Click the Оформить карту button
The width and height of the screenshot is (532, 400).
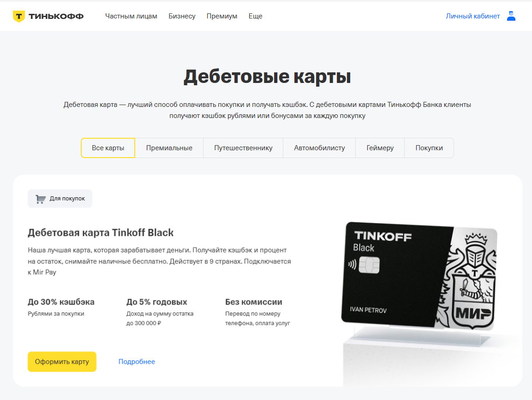pyautogui.click(x=62, y=362)
